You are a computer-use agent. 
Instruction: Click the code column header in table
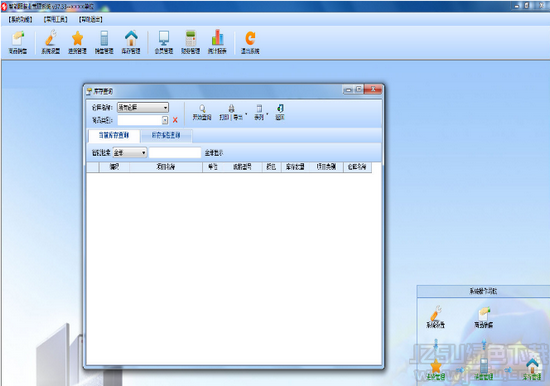coord(115,167)
